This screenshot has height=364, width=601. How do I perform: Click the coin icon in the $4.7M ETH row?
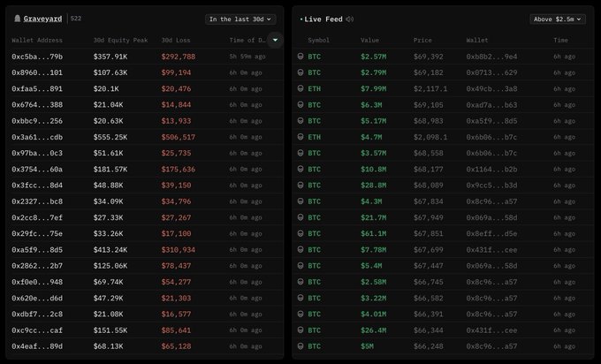click(300, 137)
